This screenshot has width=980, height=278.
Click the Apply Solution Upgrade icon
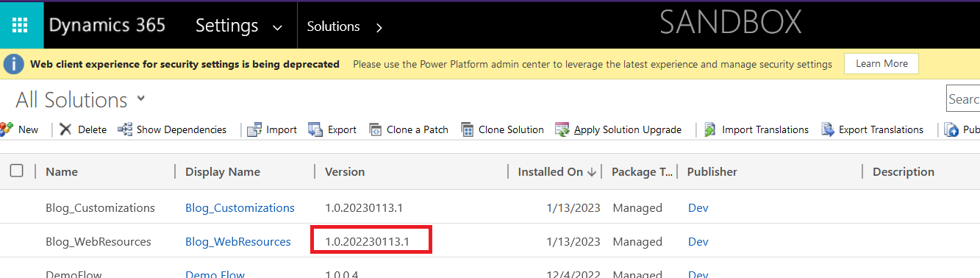562,129
